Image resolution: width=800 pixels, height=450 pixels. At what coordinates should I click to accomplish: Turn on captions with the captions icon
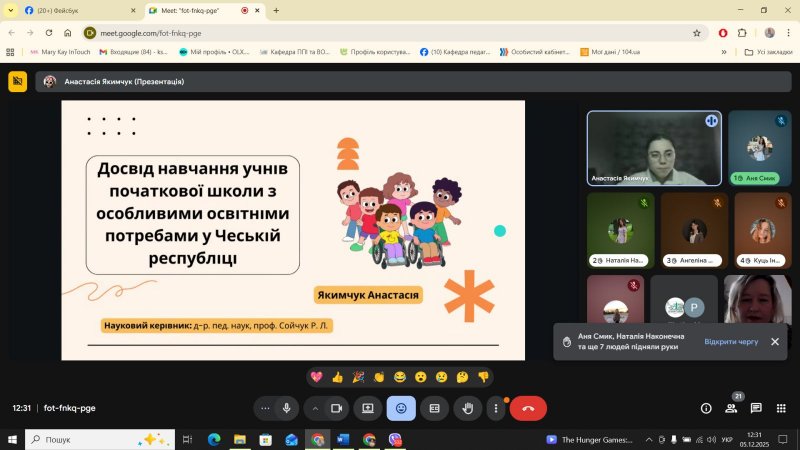[434, 408]
